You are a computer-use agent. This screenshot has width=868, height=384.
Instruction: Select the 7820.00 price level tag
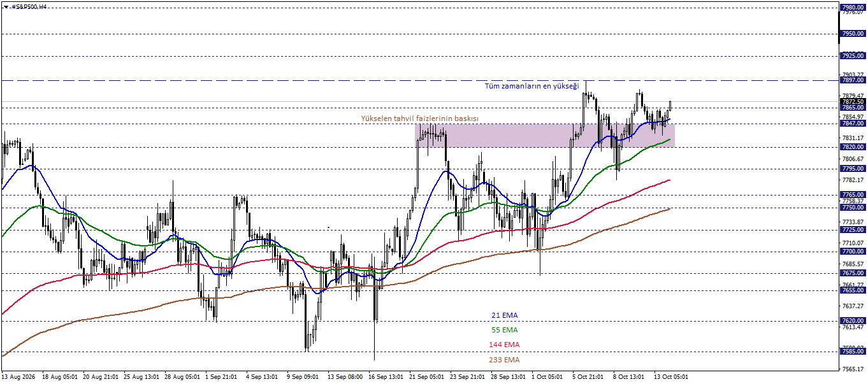[x=853, y=147]
